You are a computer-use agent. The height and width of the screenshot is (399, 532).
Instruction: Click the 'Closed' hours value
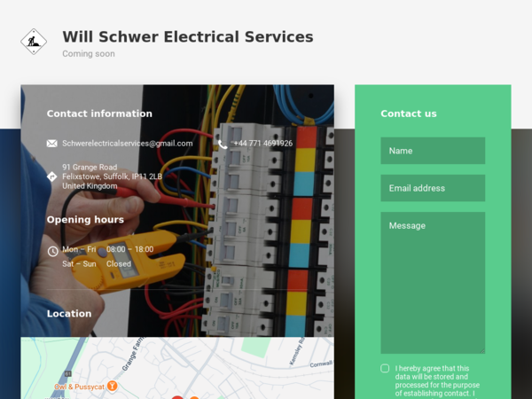(119, 264)
